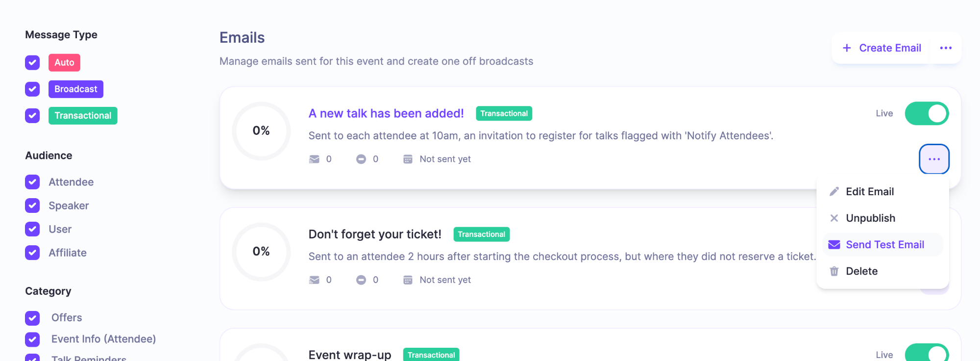Click the 0% progress circle on ticket reminder
Image resolution: width=980 pixels, height=361 pixels.
pyautogui.click(x=261, y=252)
